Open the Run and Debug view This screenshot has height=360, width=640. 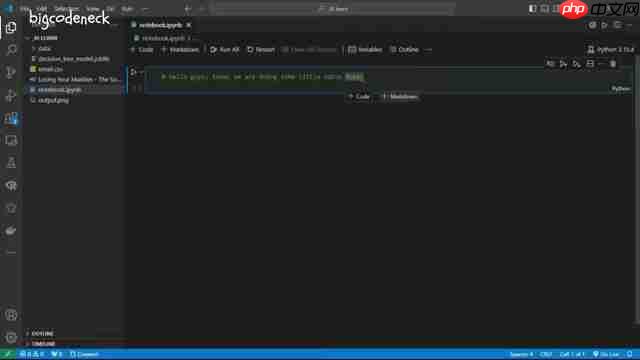coord(11,95)
